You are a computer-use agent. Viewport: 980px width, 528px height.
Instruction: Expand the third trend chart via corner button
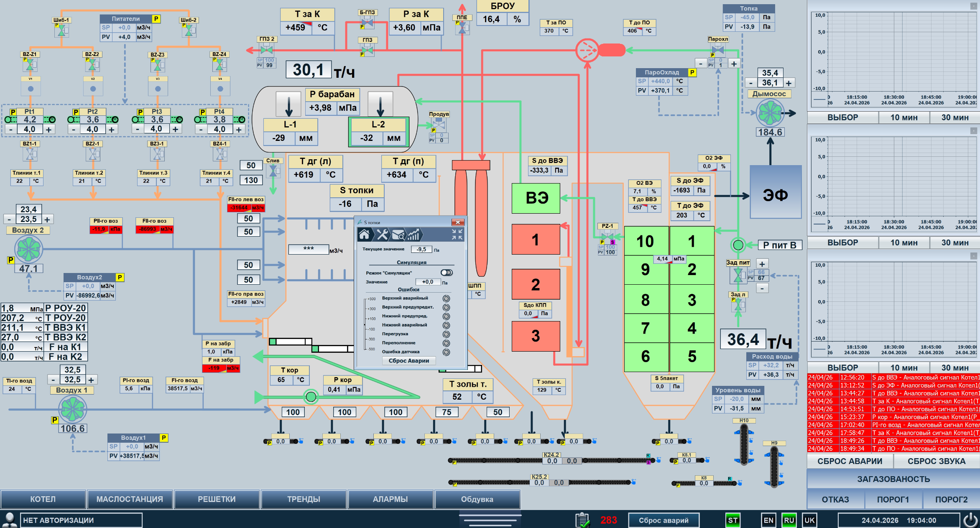pos(974,256)
